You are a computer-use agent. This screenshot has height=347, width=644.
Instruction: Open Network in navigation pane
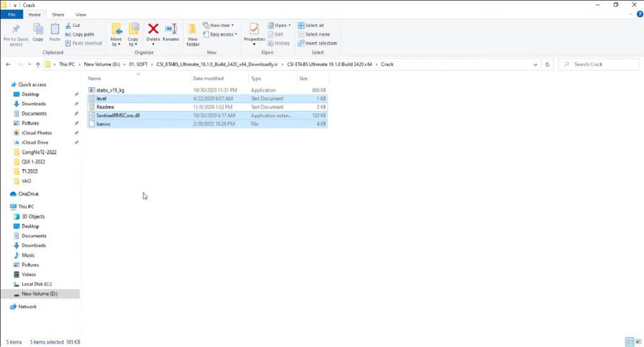[27, 307]
